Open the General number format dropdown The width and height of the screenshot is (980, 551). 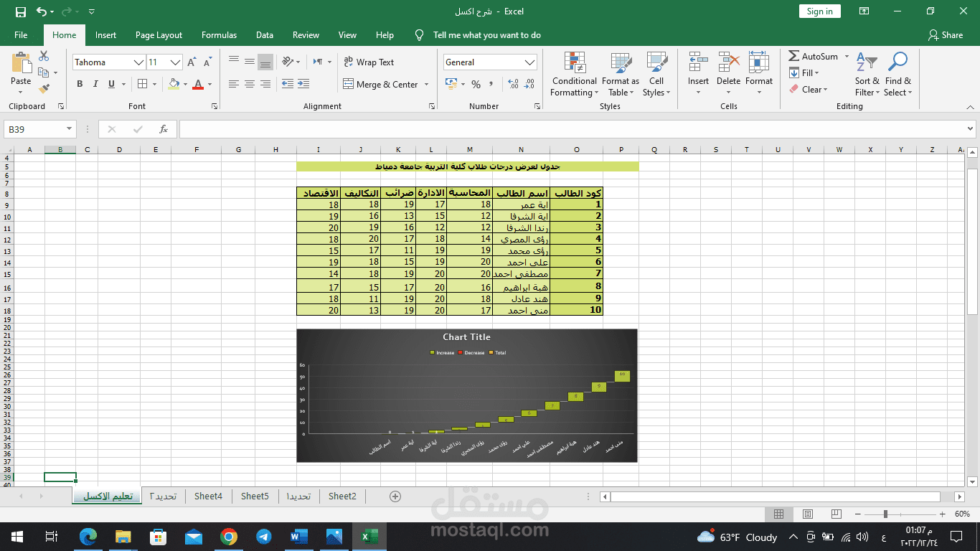pyautogui.click(x=529, y=62)
